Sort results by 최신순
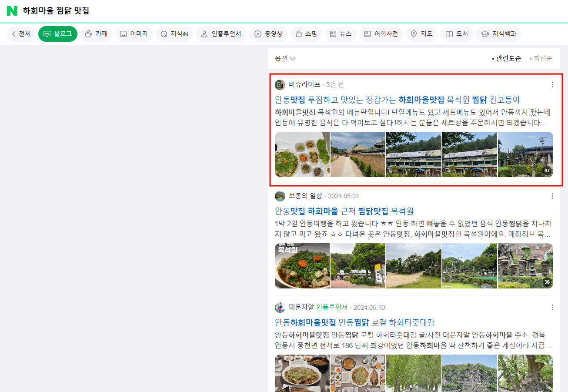This screenshot has width=568, height=392. [x=541, y=59]
